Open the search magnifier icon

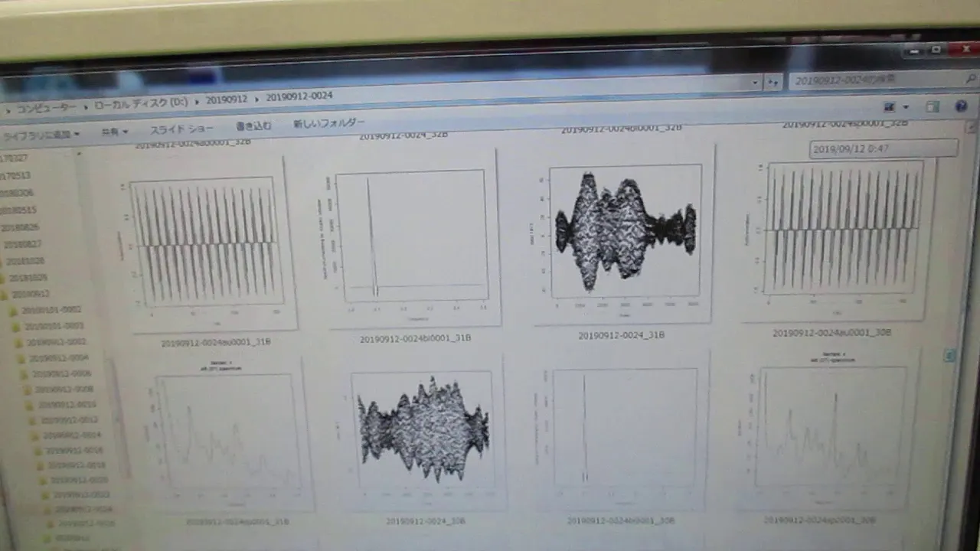[x=970, y=78]
